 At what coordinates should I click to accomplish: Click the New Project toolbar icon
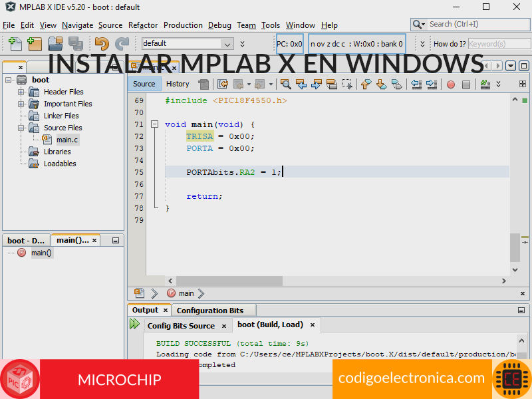(x=35, y=44)
